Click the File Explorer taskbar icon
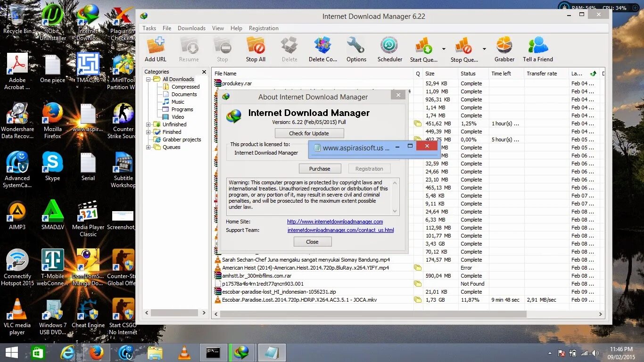 click(155, 353)
